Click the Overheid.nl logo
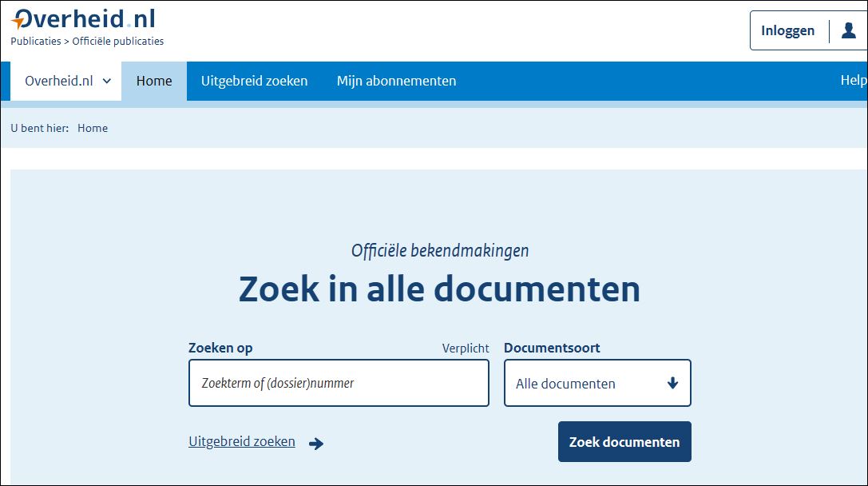Image resolution: width=868 pixels, height=486 pixels. pyautogui.click(x=83, y=20)
